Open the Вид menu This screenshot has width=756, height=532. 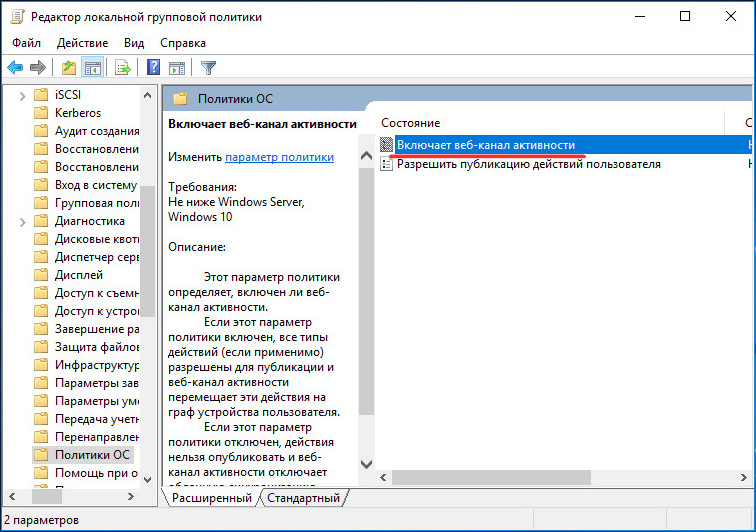(x=134, y=43)
